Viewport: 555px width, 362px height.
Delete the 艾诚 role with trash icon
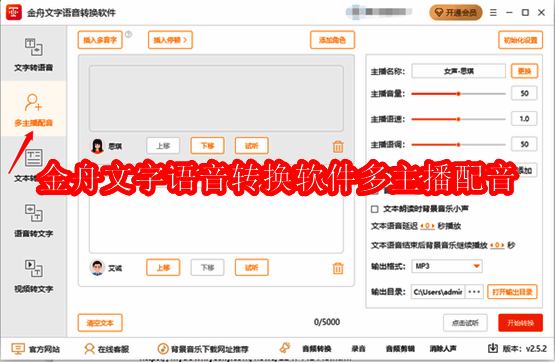click(338, 268)
